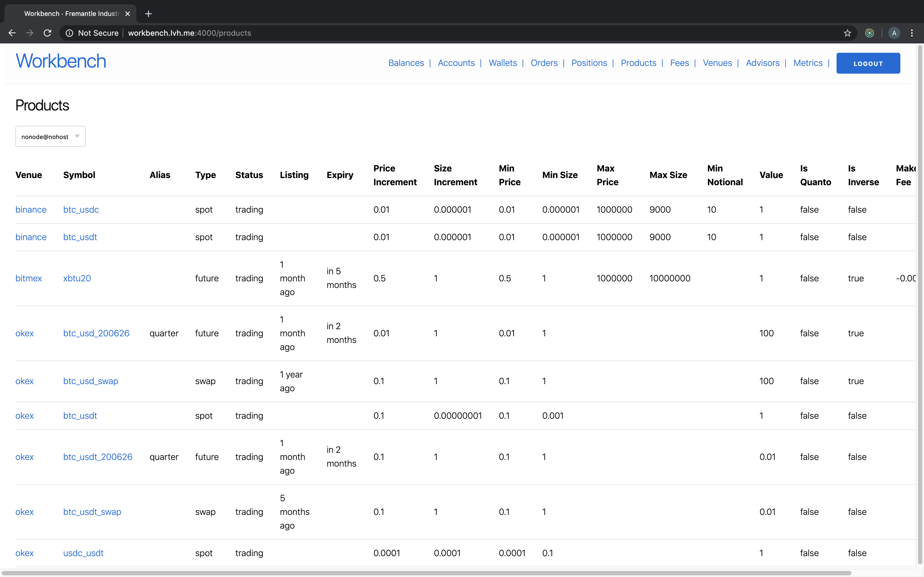Expand the nonode@nohost node dropdown
The height and width of the screenshot is (577, 924).
[x=50, y=137]
